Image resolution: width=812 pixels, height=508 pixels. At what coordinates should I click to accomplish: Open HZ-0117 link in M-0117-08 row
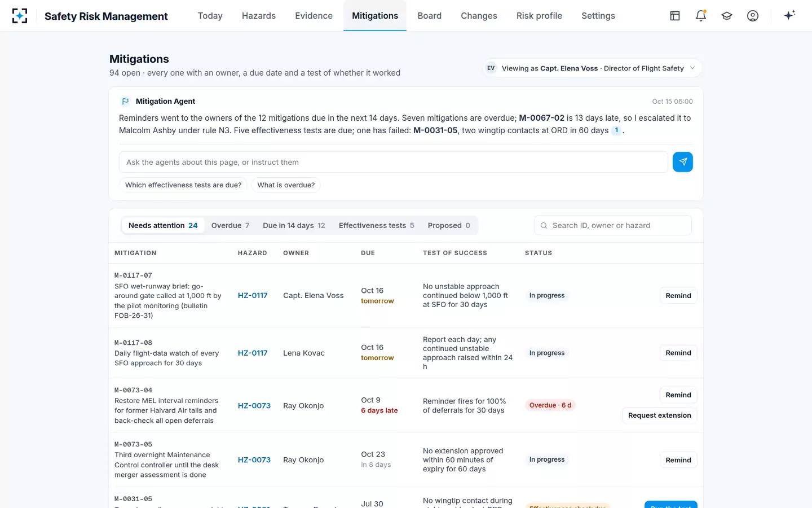[x=253, y=353]
